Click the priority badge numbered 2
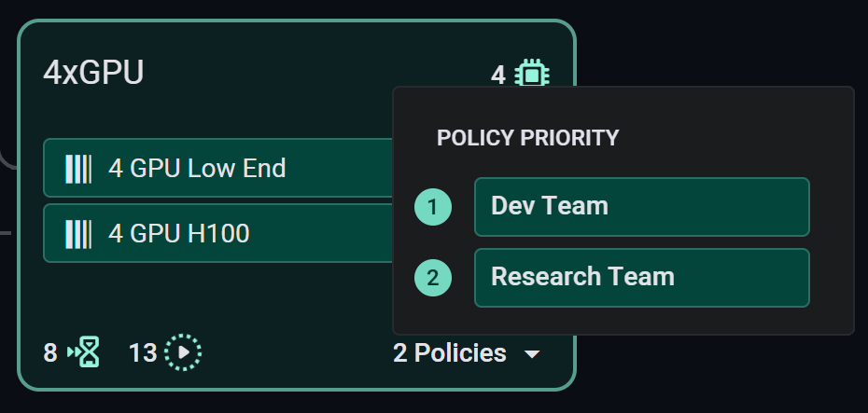Viewport: 868px width, 413px height. (x=433, y=278)
